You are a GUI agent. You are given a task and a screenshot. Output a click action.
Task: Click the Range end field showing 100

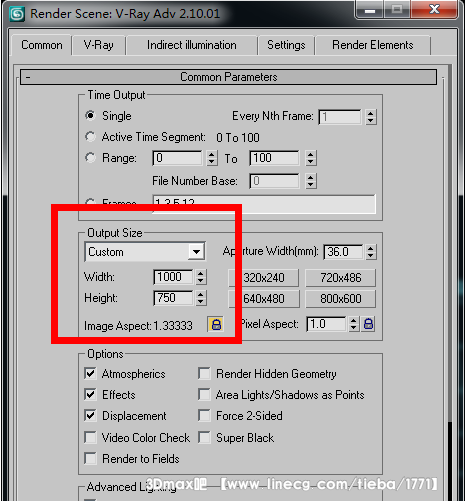coord(274,158)
